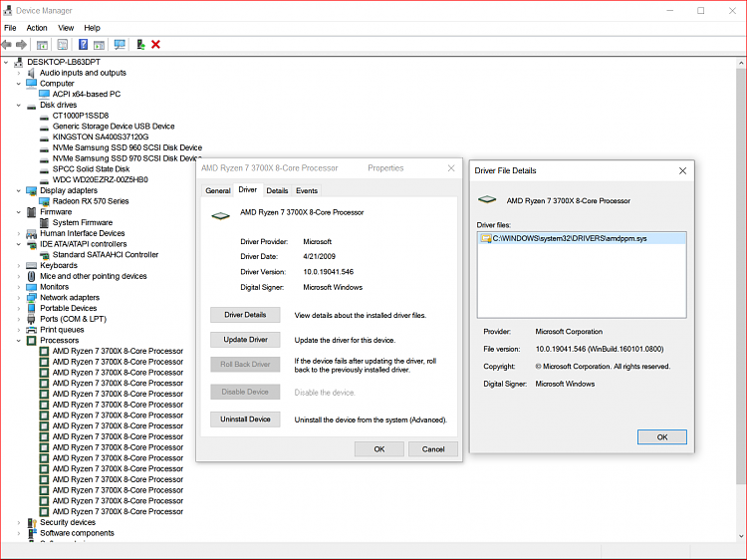Click the DESKTOP-LB63DPT computer root icon
This screenshot has width=747, height=560.
19,62
